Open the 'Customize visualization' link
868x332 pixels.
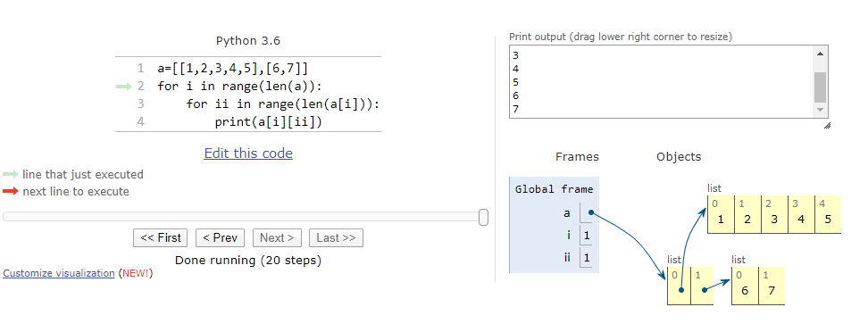59,273
